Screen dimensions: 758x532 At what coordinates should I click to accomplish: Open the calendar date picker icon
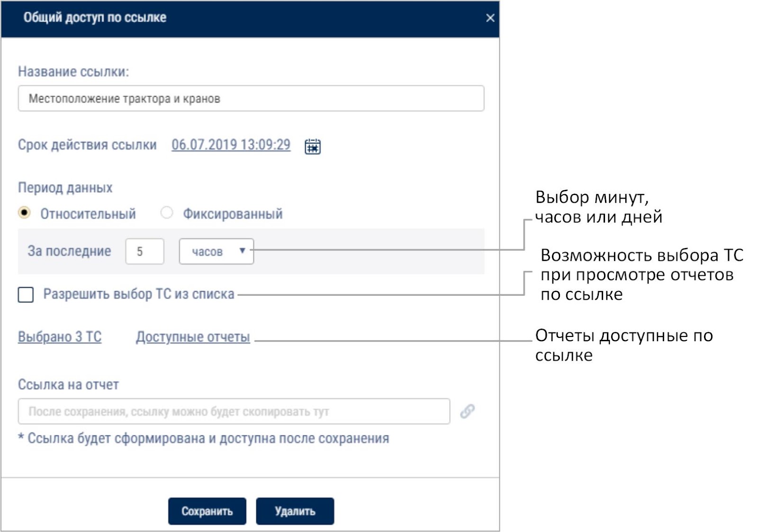[x=312, y=146]
